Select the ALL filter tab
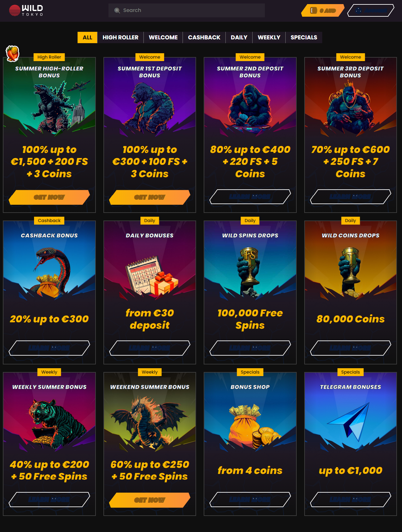This screenshot has height=532, width=402. tap(87, 37)
